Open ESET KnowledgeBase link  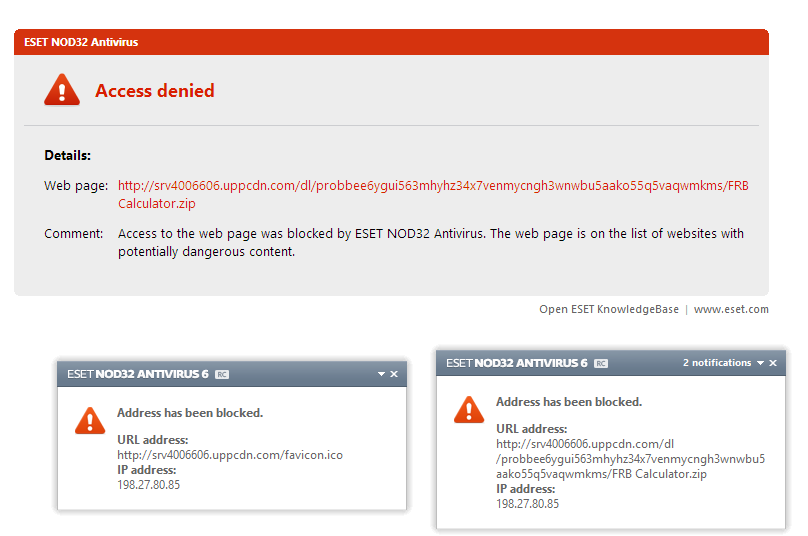point(609,309)
